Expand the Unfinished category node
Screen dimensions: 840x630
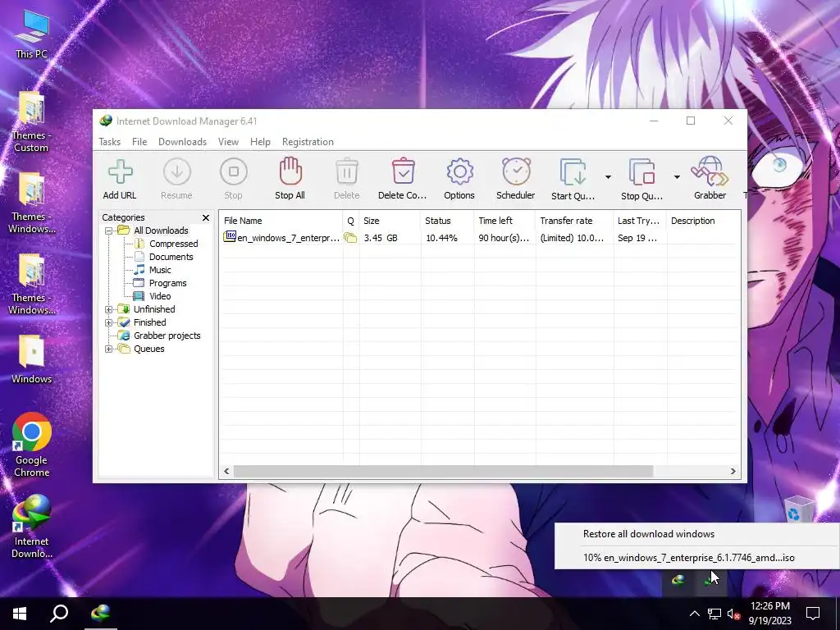pyautogui.click(x=109, y=309)
